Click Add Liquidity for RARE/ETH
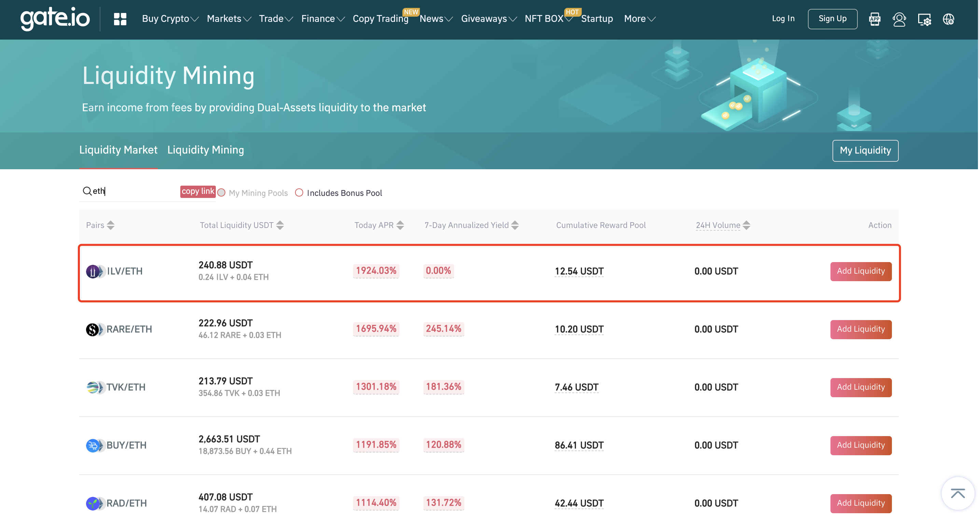The image size is (980, 518). click(x=860, y=329)
